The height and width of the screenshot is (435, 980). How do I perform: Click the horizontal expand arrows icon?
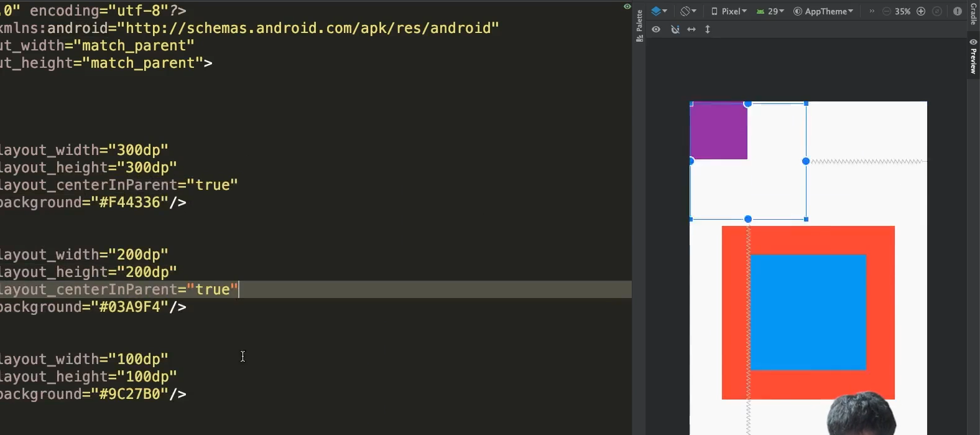pos(691,29)
